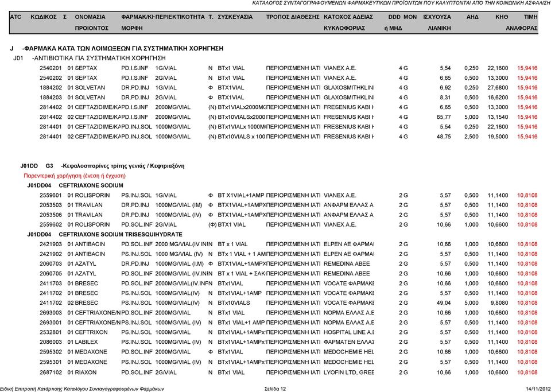Select the product name RIAXON
This screenshot has height=392, width=551.
click(86, 372)
